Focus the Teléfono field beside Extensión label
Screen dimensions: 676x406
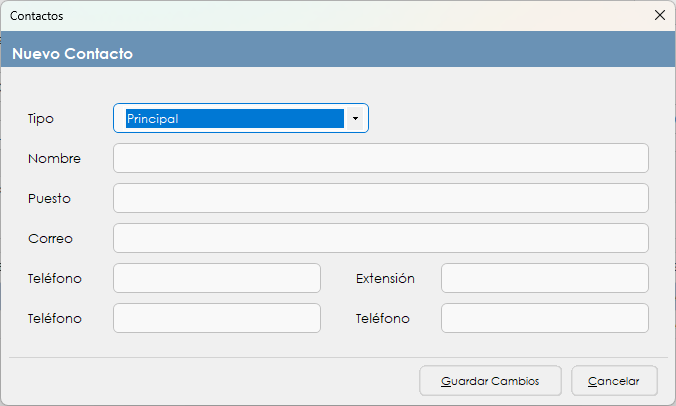click(x=217, y=278)
